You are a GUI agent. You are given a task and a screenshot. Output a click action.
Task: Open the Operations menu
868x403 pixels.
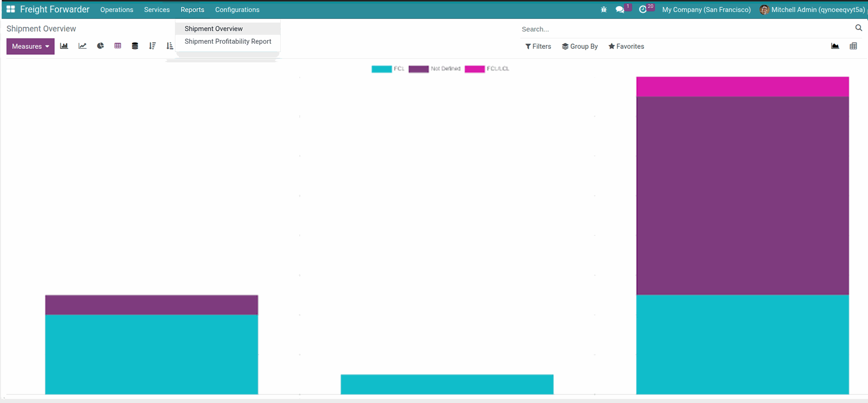[x=117, y=9]
